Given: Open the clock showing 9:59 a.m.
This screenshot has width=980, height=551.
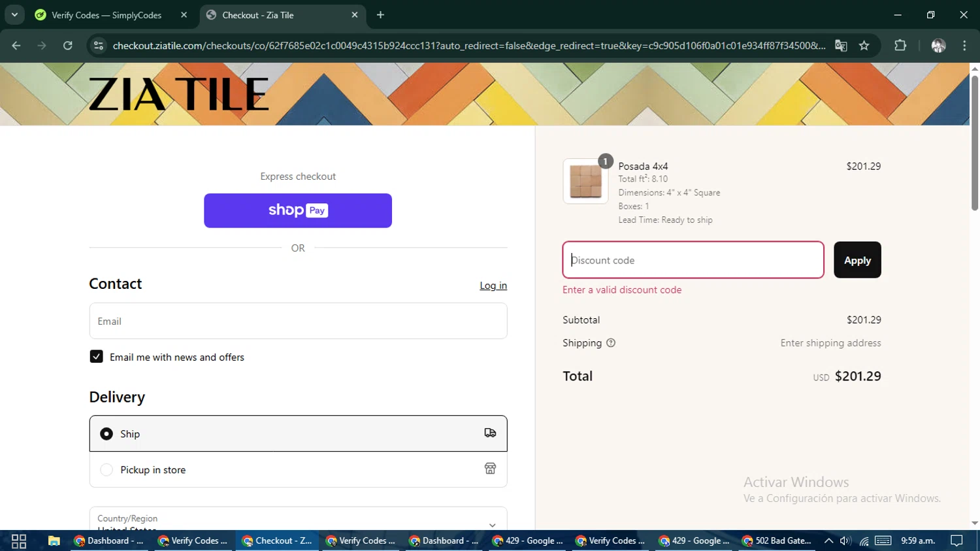Looking at the screenshot, I should tap(918, 541).
